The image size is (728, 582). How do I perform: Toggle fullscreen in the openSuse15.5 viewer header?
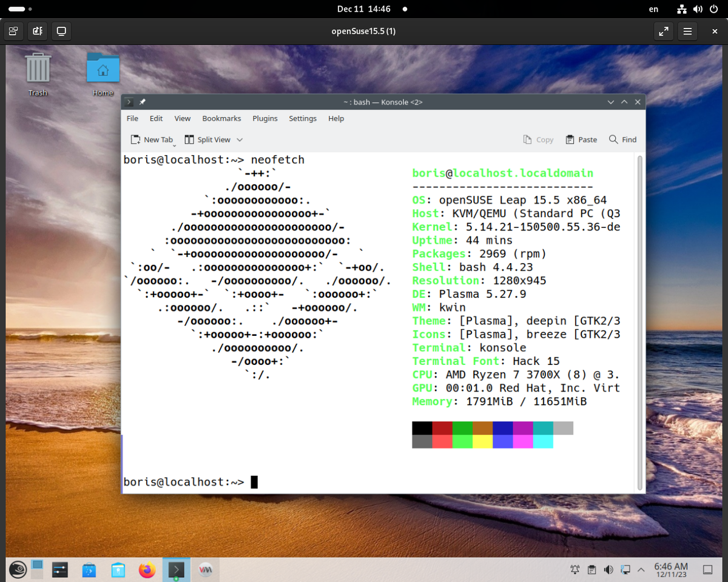click(x=664, y=31)
